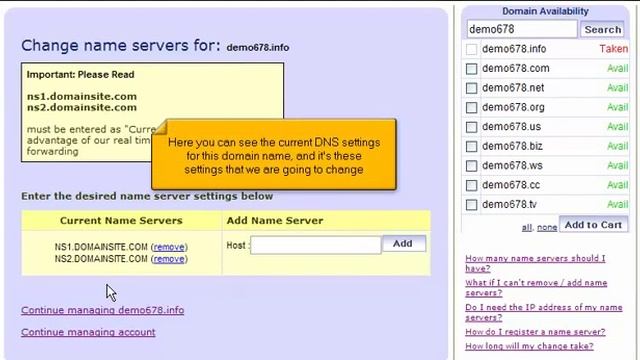Open 'What if I can't remove / add name servers?'
The image size is (640, 360).
coord(536,288)
